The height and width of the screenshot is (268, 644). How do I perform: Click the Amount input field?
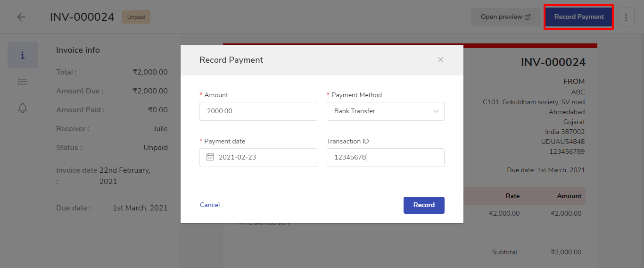tap(258, 111)
